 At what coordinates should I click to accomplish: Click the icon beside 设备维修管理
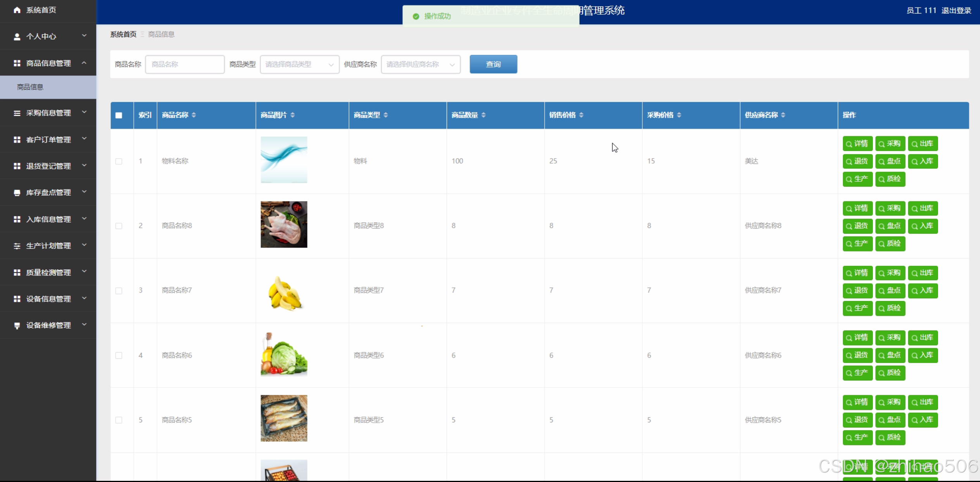click(17, 325)
